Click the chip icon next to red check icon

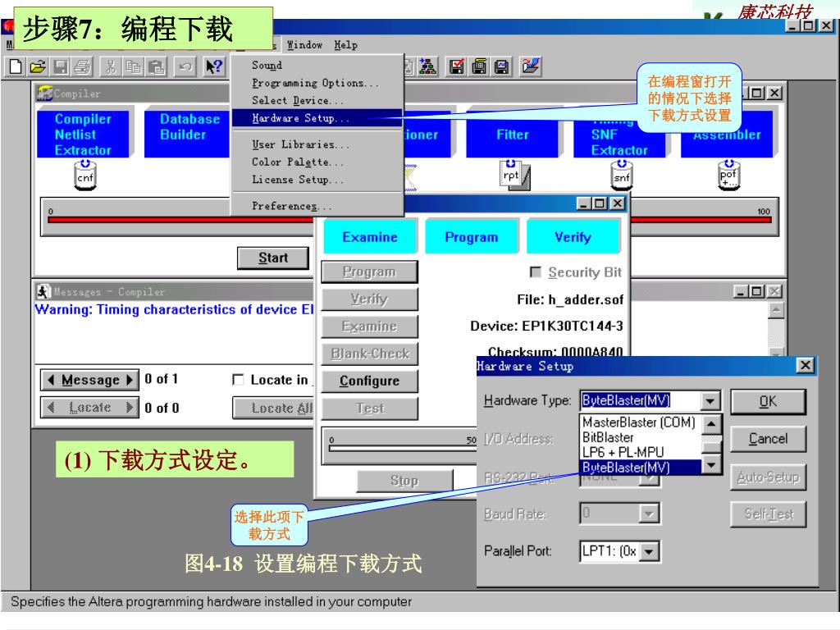click(x=479, y=66)
